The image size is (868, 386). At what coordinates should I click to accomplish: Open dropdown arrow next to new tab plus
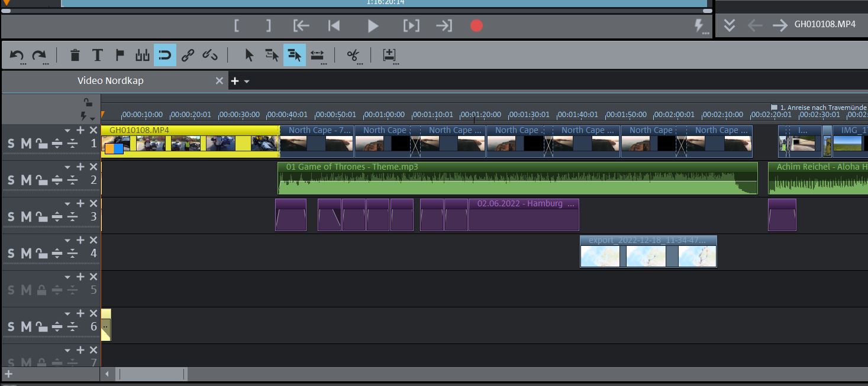tap(247, 82)
